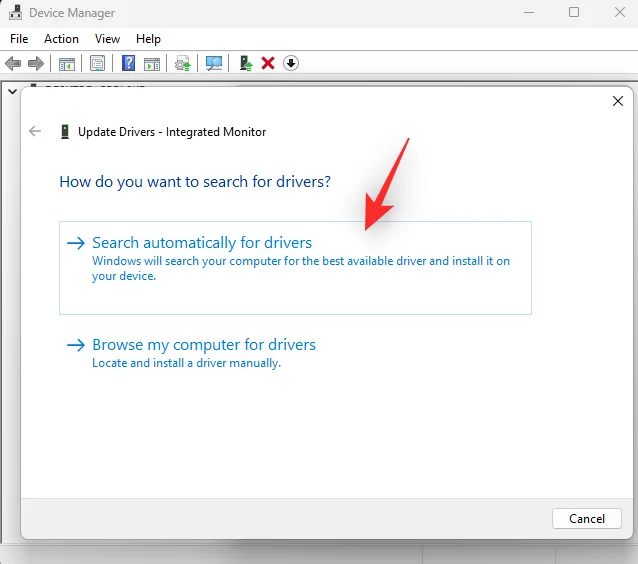Choose Browse my computer for drivers

tap(191, 352)
